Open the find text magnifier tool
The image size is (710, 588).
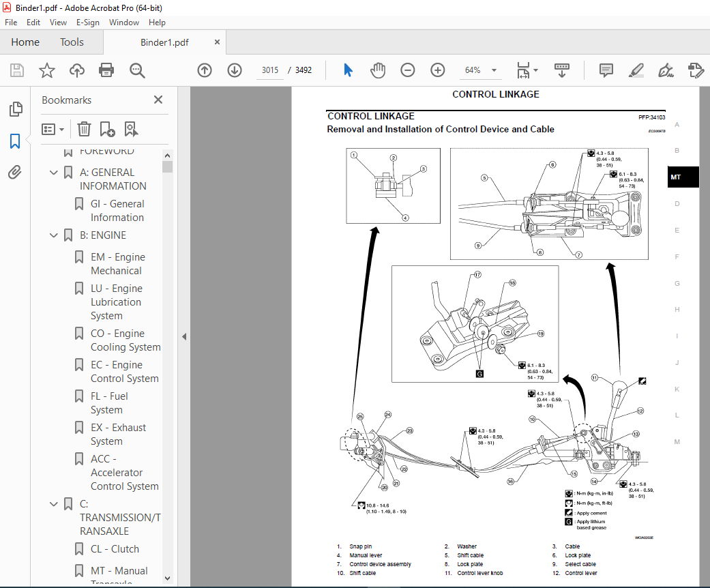(136, 70)
